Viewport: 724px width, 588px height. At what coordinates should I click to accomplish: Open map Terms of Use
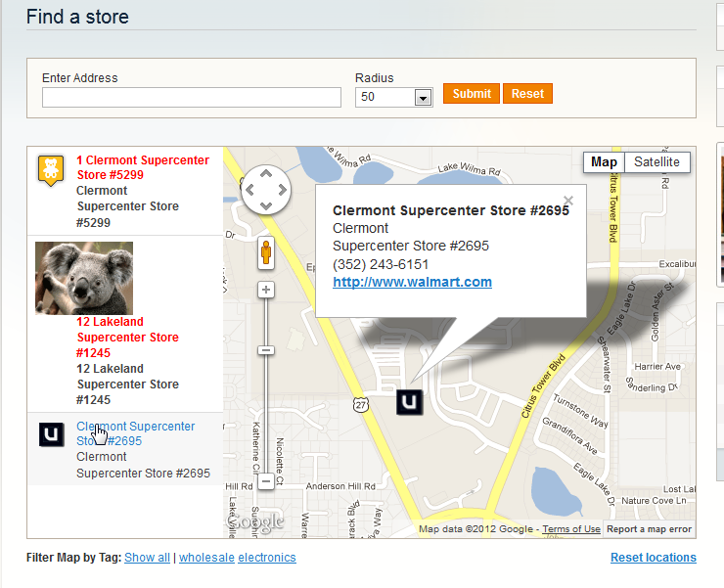[x=571, y=529]
